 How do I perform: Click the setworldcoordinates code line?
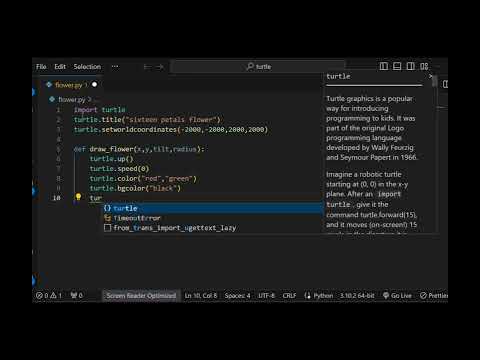coord(171,129)
